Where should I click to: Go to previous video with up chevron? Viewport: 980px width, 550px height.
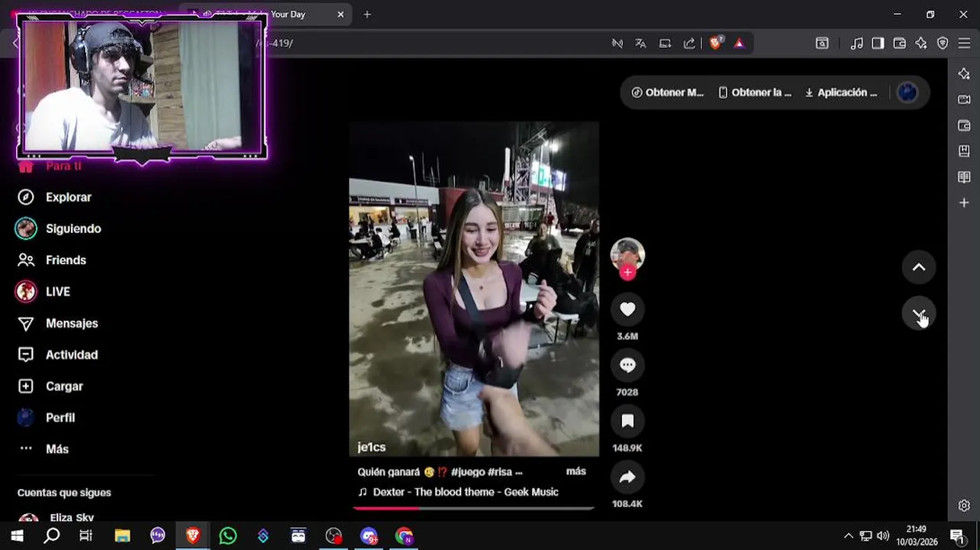pyautogui.click(x=919, y=267)
